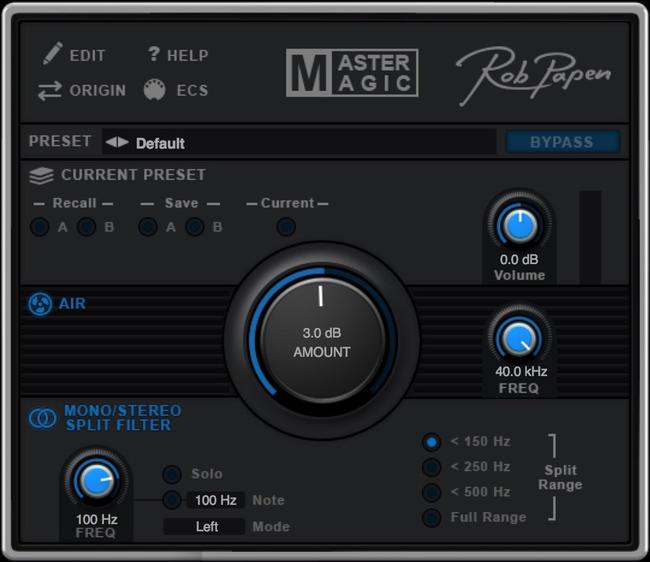
Task: Select the previous or next preset arrows
Action: click(x=117, y=143)
